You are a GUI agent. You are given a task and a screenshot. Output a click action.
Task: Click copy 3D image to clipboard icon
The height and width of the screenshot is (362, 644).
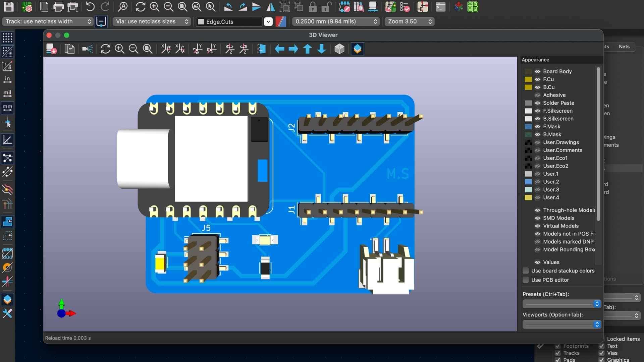[x=69, y=49]
